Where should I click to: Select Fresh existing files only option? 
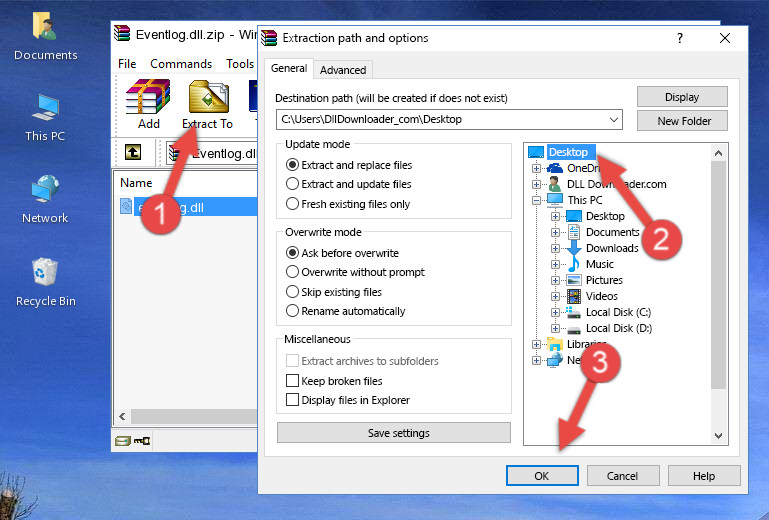click(x=292, y=204)
